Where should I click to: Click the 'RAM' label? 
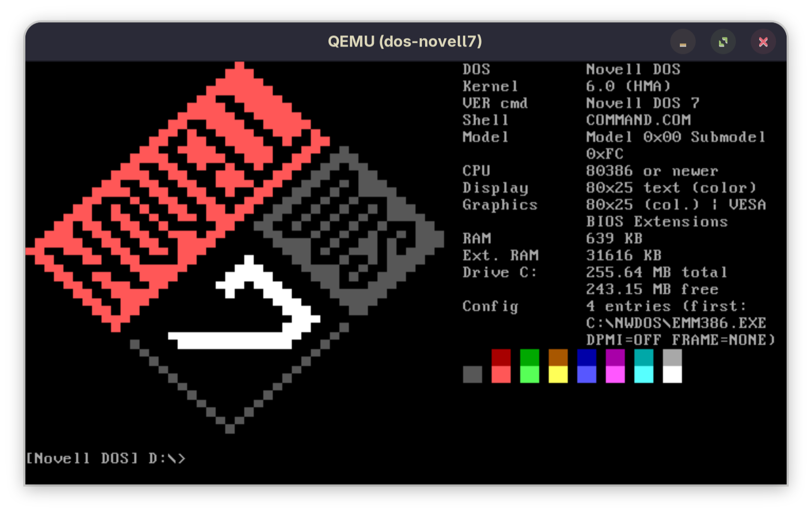(x=477, y=239)
